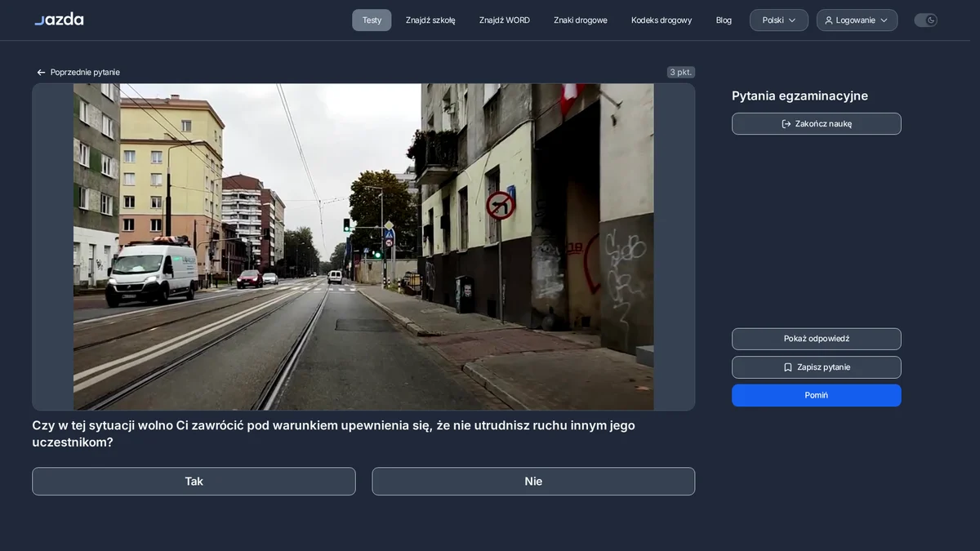Open Kodeks drogowy section
The height and width of the screenshot is (551, 980).
[661, 20]
